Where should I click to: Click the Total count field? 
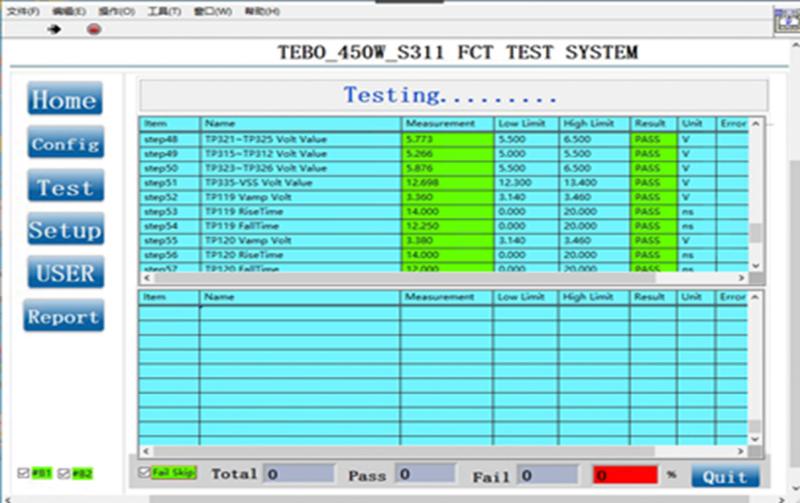click(299, 475)
